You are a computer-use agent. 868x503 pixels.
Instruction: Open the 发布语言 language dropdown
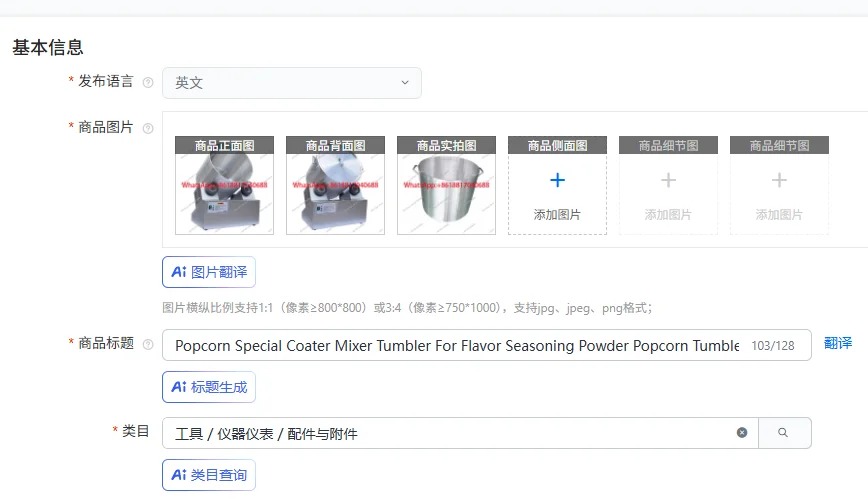(292, 83)
